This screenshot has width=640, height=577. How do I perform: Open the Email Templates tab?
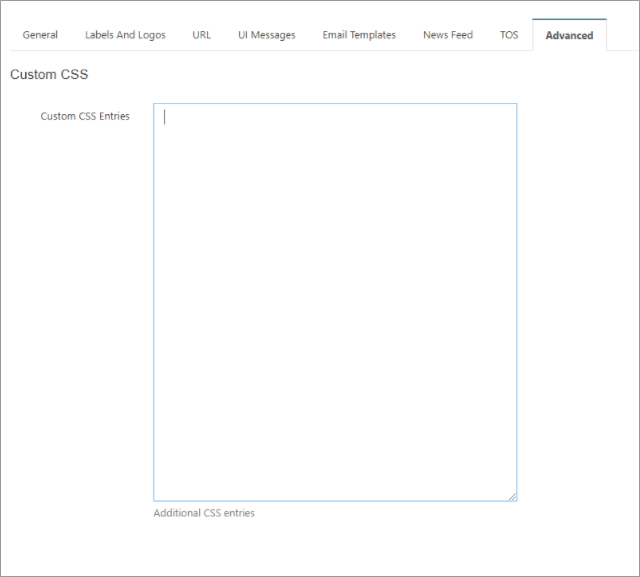click(x=359, y=35)
